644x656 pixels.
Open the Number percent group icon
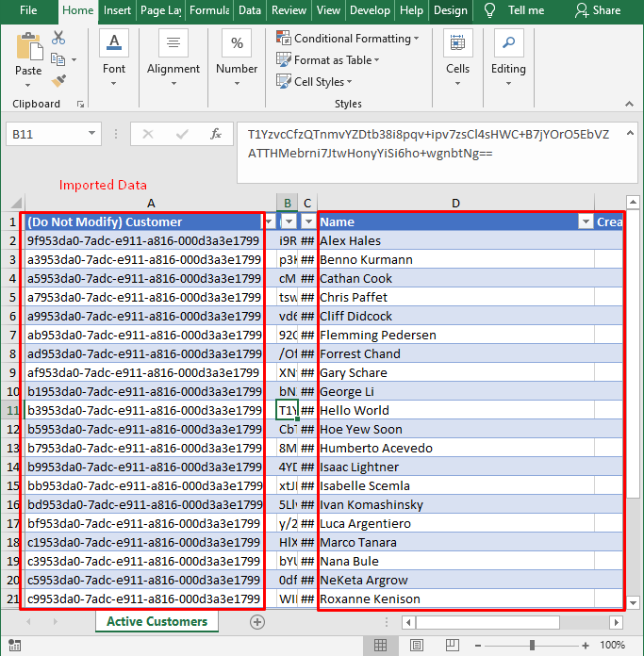click(237, 43)
